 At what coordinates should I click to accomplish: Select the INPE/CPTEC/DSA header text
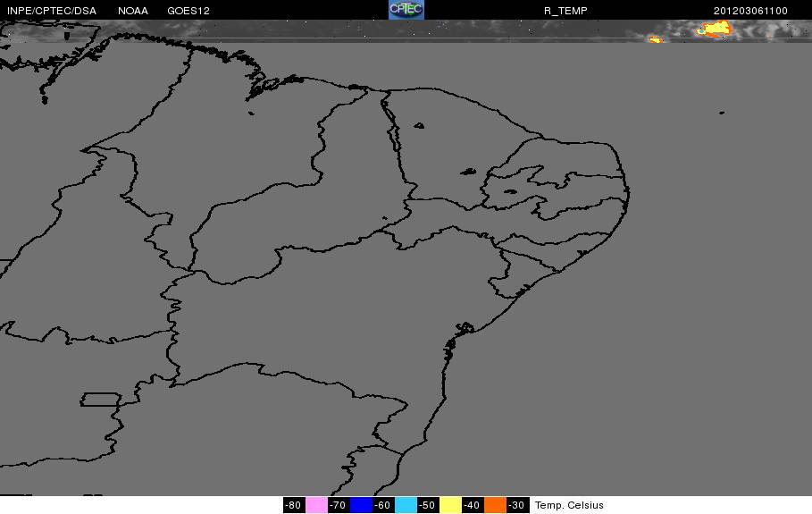(x=52, y=11)
